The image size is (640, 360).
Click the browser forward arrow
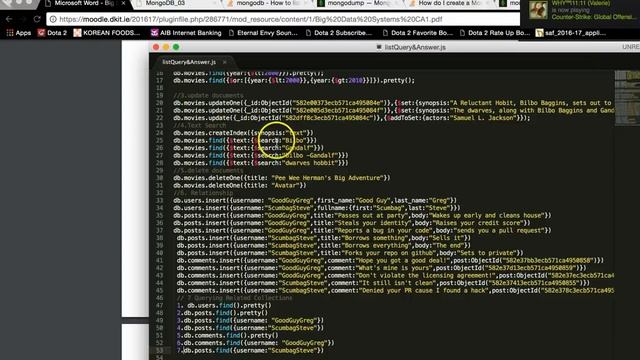click(23, 19)
